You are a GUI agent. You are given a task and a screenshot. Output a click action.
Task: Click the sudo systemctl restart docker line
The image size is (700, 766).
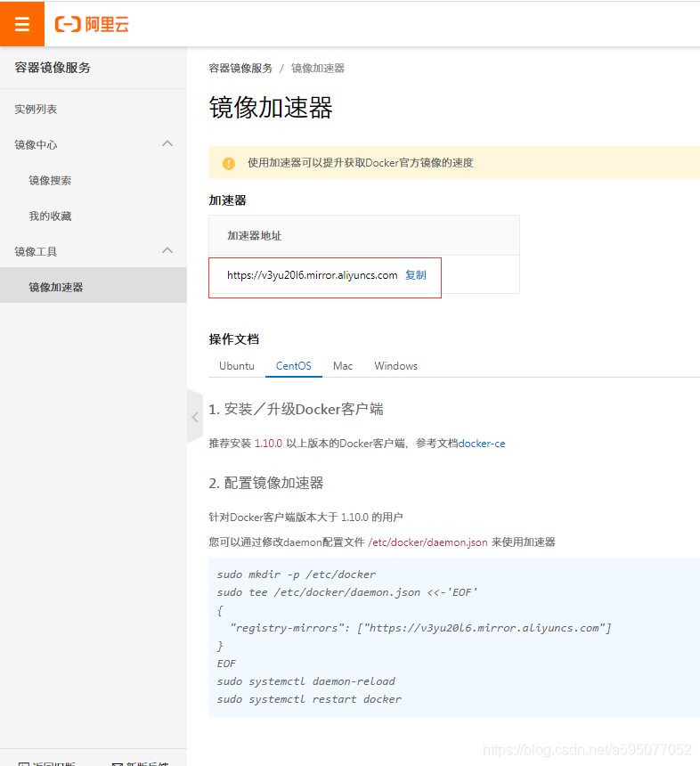tap(309, 699)
